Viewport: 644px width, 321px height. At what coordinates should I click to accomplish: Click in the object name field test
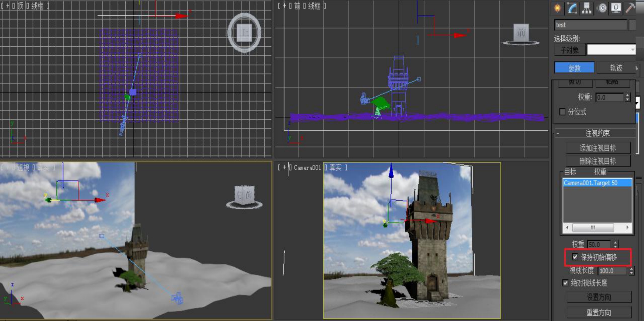[590, 25]
